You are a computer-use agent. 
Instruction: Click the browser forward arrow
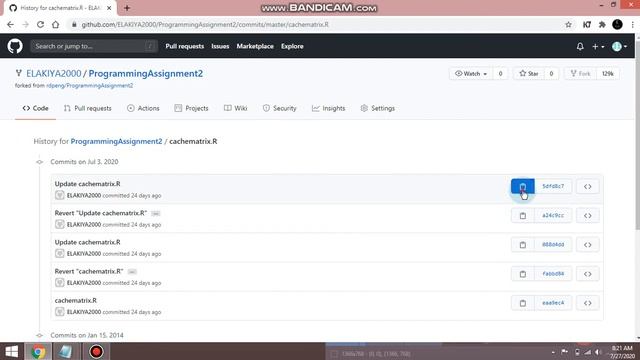25,24
